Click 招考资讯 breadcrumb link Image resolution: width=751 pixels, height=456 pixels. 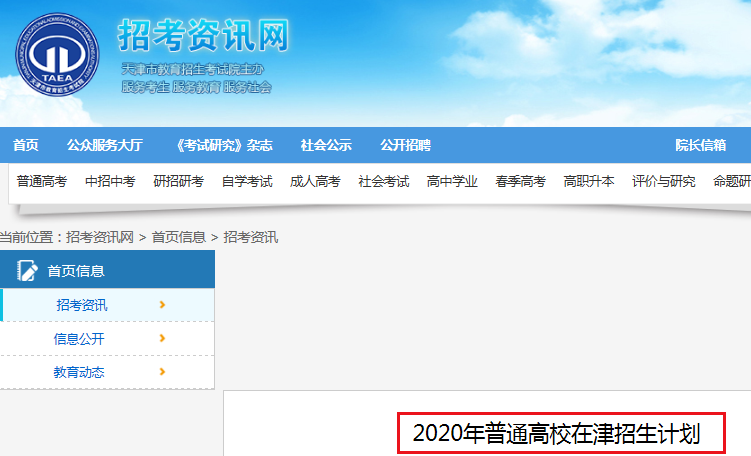coord(250,237)
